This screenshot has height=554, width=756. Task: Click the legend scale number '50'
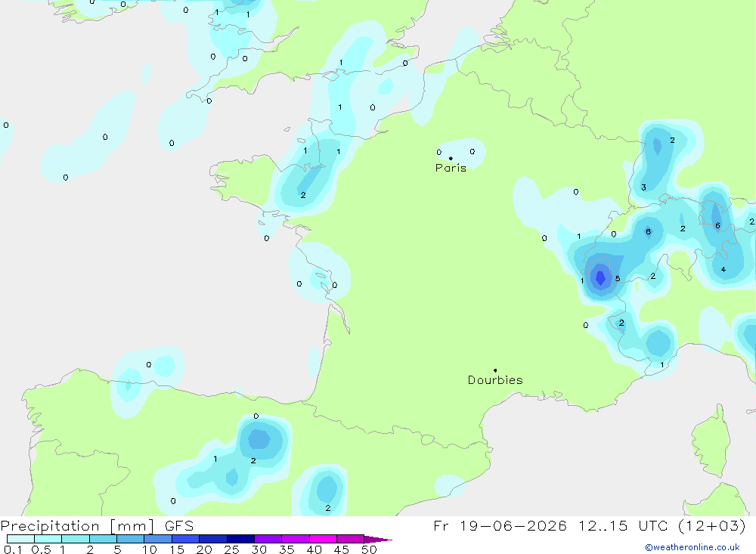tap(369, 549)
